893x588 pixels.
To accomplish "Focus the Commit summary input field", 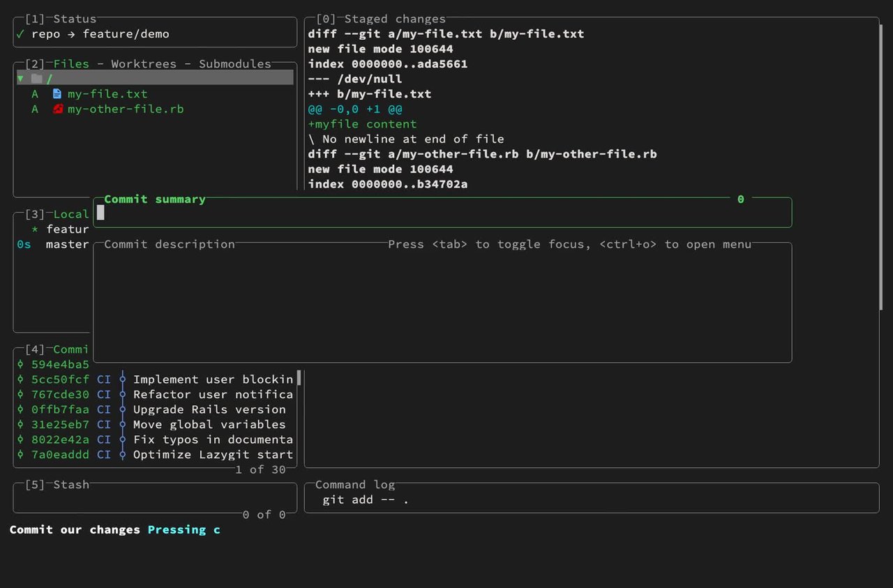I will tap(442, 213).
